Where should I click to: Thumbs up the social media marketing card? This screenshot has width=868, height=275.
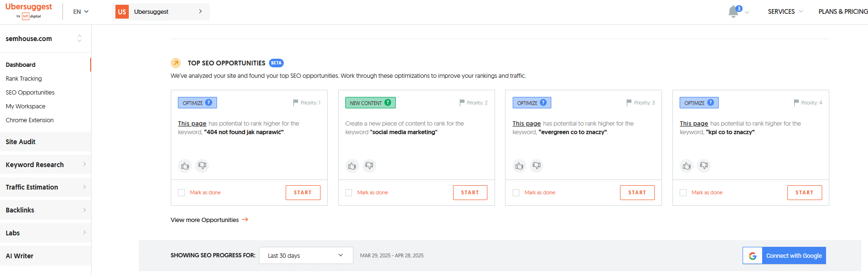pyautogui.click(x=352, y=166)
